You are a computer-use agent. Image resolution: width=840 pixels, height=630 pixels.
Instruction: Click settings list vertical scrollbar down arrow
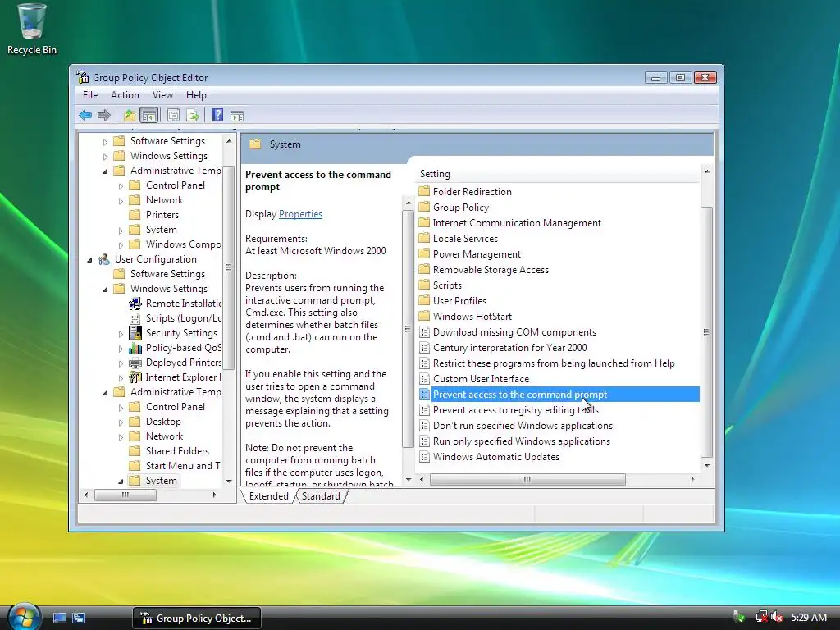[x=707, y=466]
